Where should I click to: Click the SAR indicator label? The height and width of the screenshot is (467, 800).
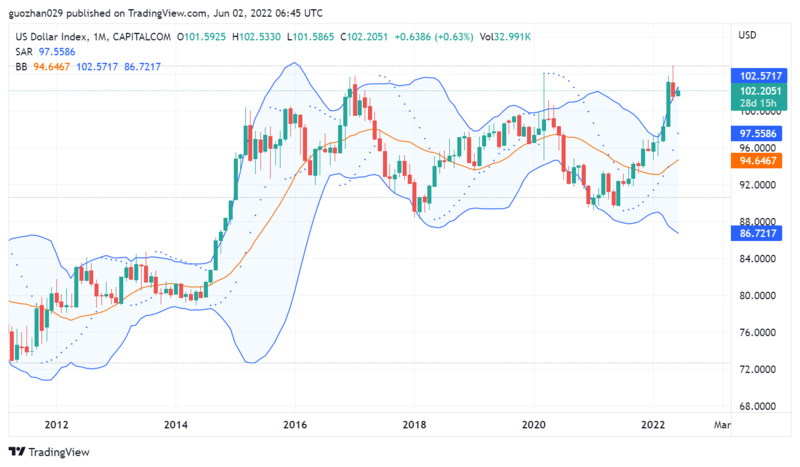pos(23,52)
